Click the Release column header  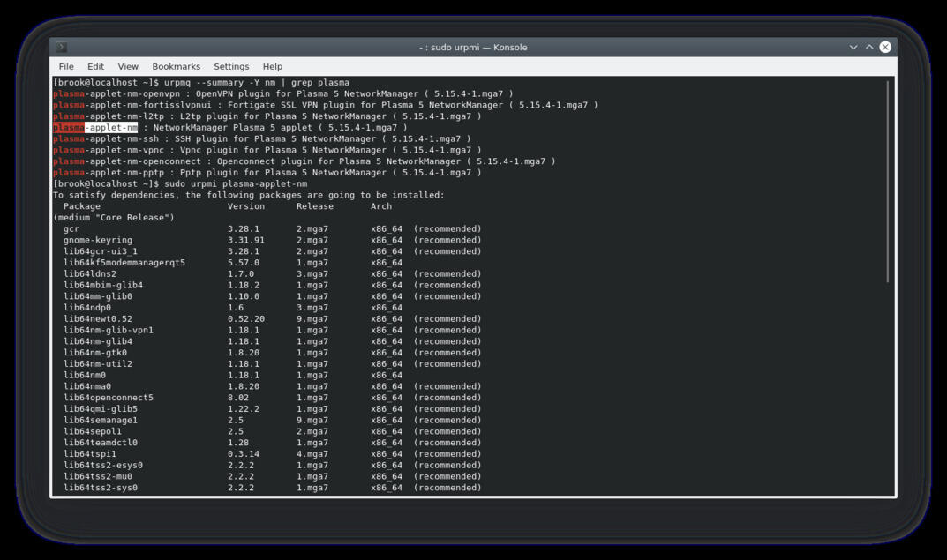[x=315, y=206]
